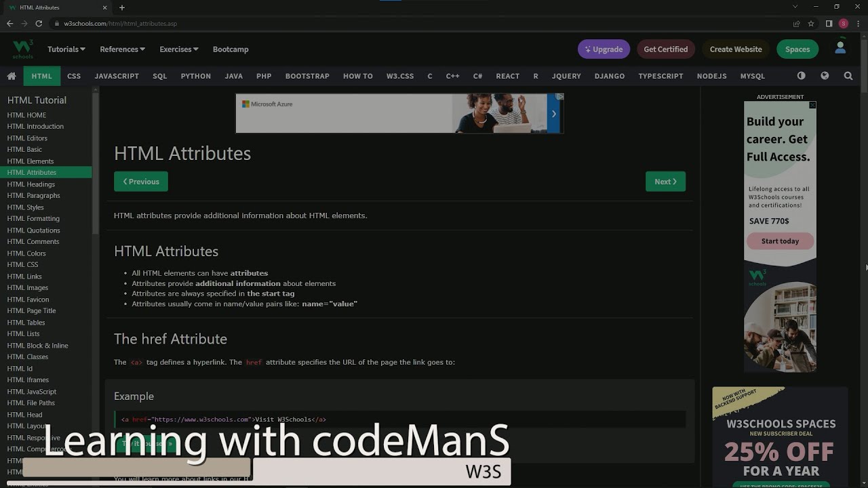Viewport: 868px width, 488px height.
Task: Click the Start today ad button
Action: pos(780,241)
